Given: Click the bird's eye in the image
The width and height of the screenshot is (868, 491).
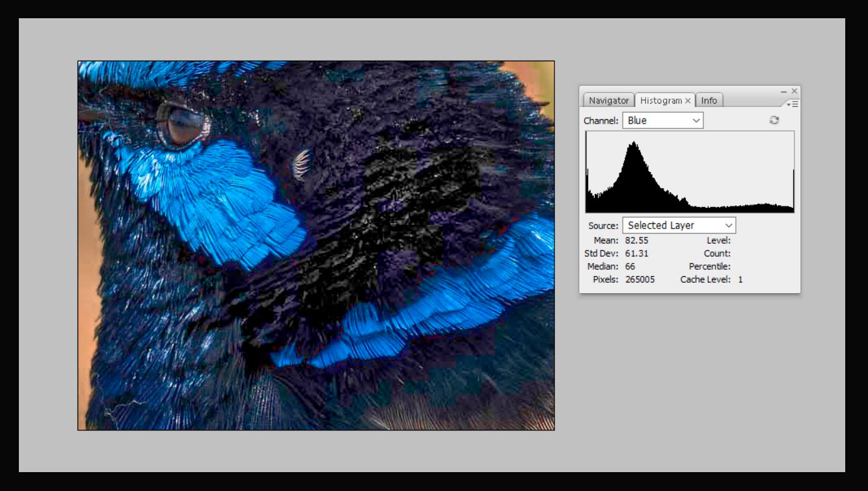Looking at the screenshot, I should click(x=182, y=123).
